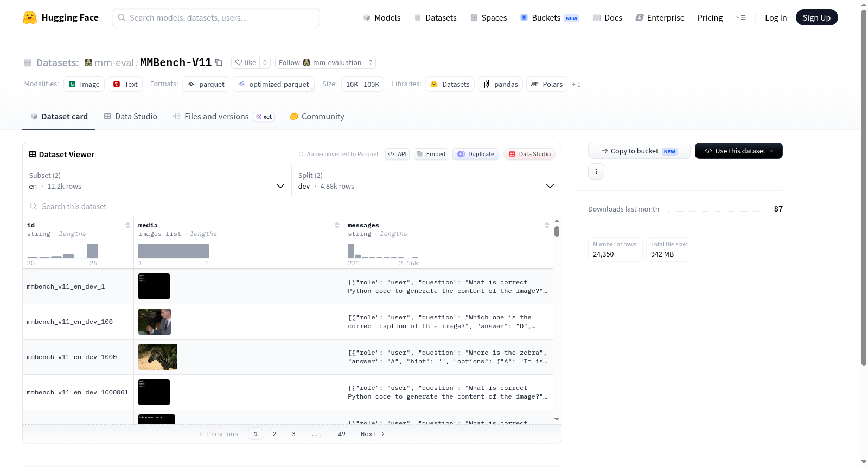Screen dimensions: 868x467
Task: Show the +1 additional libraries
Action: pyautogui.click(x=576, y=84)
